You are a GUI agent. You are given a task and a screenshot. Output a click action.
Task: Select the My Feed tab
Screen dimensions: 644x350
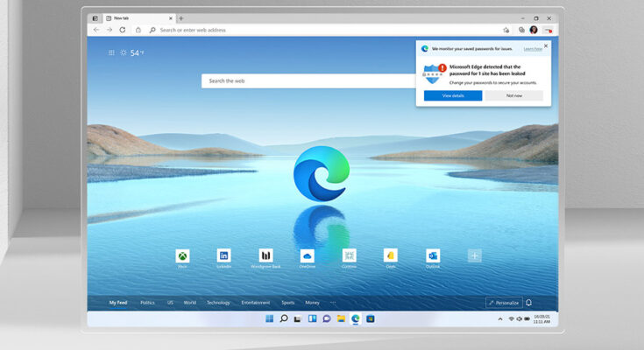point(118,303)
